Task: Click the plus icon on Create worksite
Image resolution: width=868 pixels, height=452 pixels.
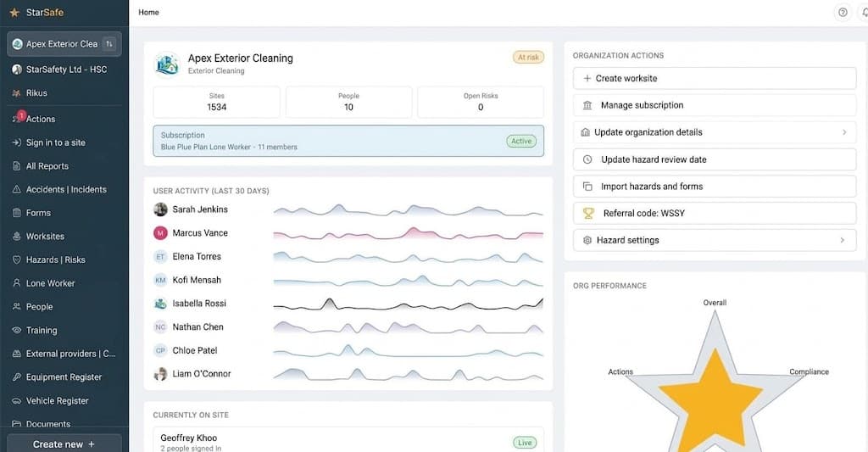Action: click(x=587, y=78)
